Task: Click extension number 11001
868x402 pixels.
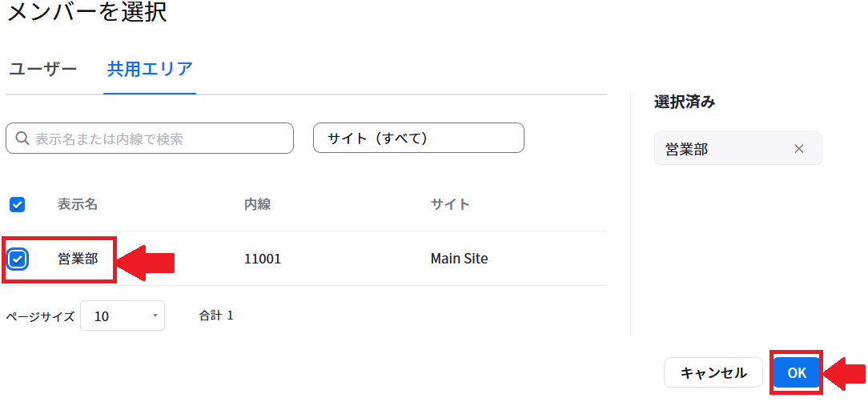Action: 263,259
